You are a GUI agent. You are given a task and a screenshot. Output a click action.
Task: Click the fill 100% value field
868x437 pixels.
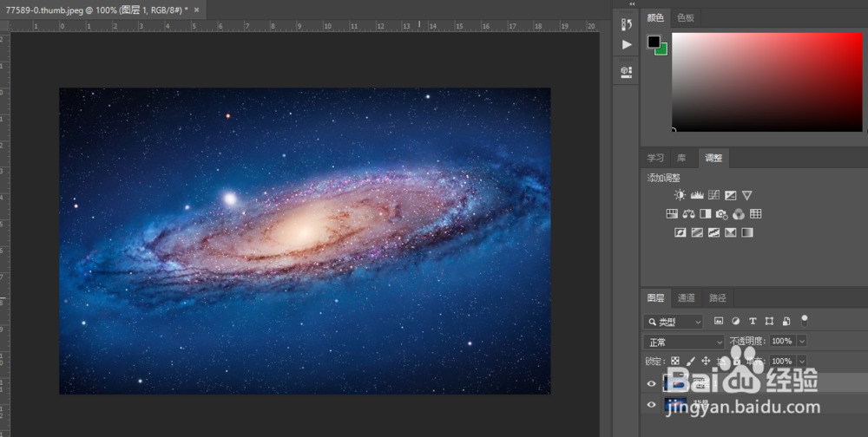(782, 362)
